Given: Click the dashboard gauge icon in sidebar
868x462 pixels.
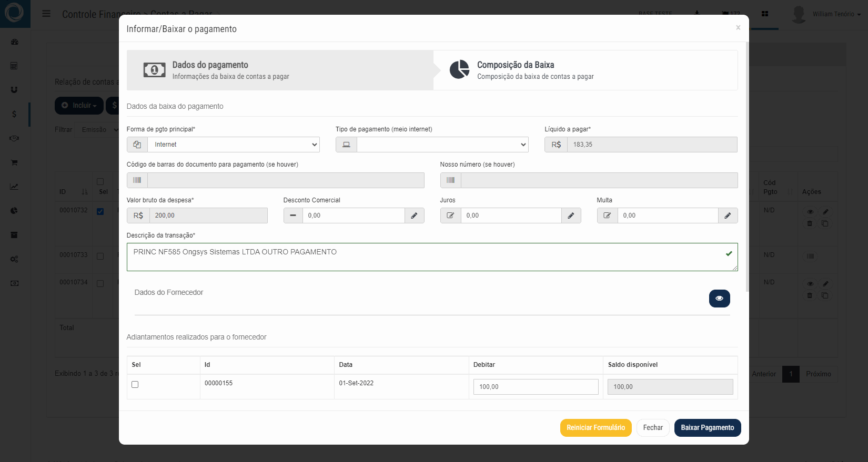Looking at the screenshot, I should coord(14,42).
